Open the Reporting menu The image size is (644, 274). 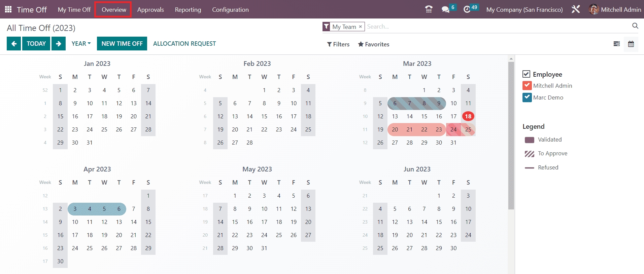(x=188, y=10)
